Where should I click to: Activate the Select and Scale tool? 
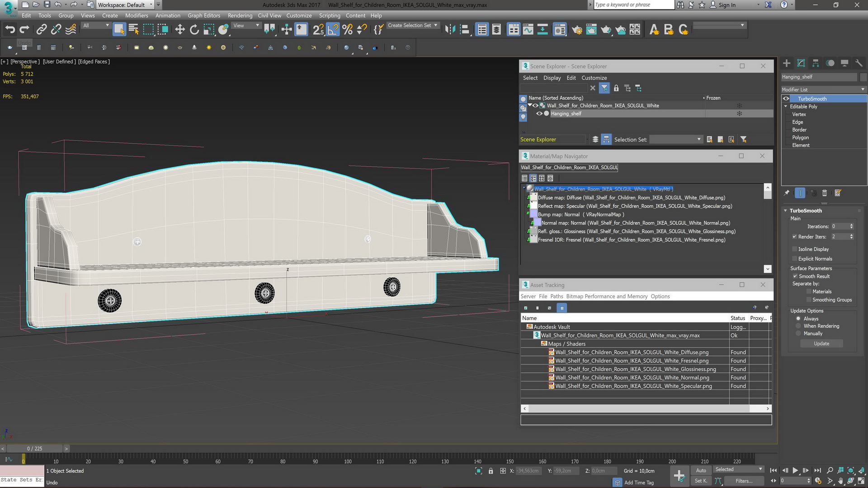[209, 30]
